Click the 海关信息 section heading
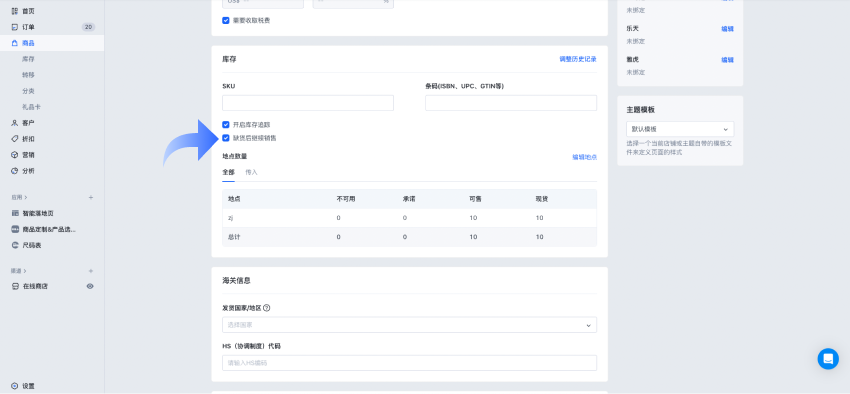This screenshot has height=394, width=850. [236, 281]
